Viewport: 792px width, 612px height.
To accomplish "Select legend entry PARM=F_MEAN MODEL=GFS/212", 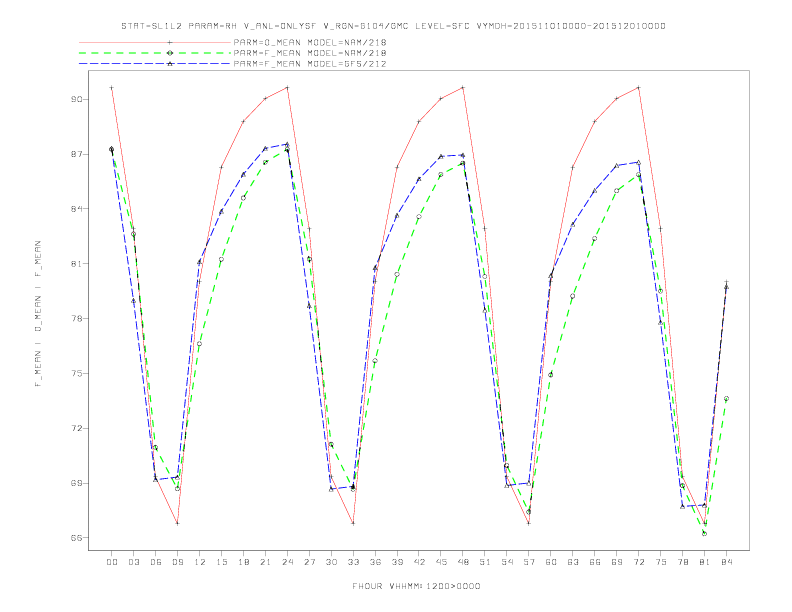I will coord(310,64).
